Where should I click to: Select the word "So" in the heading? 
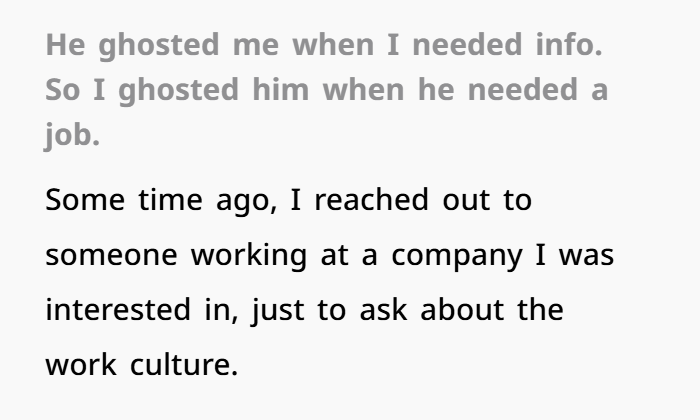point(62,90)
